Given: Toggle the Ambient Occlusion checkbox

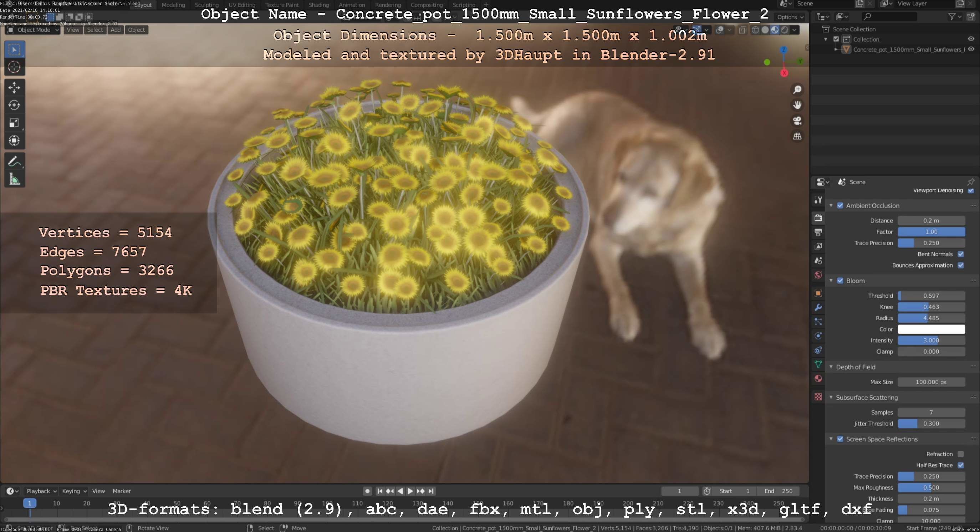Looking at the screenshot, I should pyautogui.click(x=840, y=205).
